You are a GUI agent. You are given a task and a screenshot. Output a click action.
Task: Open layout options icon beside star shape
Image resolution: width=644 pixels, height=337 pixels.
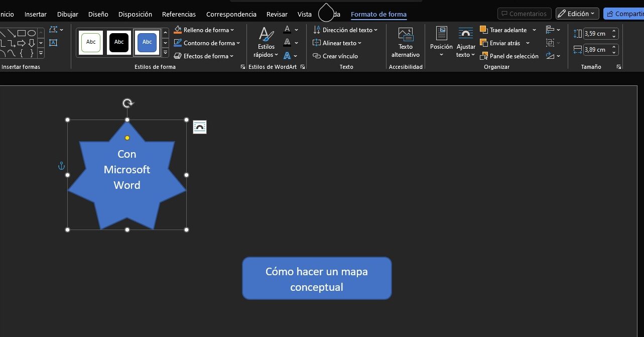[x=200, y=127]
